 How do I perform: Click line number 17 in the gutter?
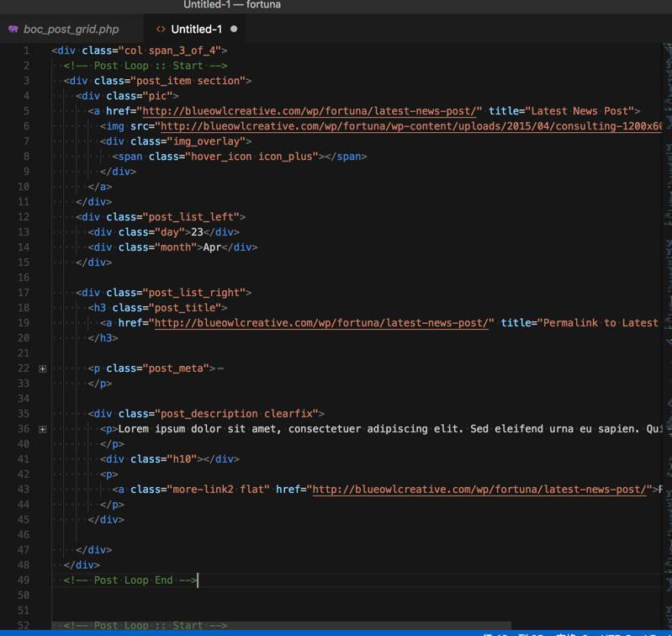coord(23,293)
